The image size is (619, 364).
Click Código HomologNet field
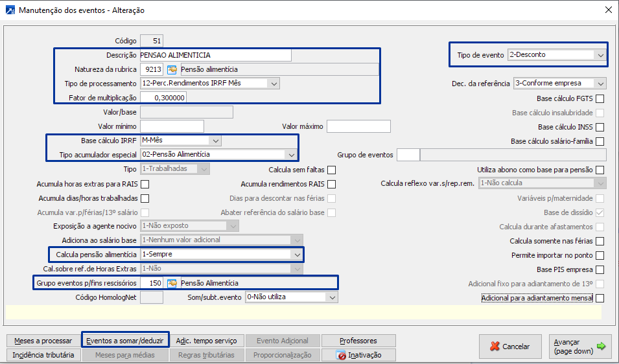tap(152, 297)
